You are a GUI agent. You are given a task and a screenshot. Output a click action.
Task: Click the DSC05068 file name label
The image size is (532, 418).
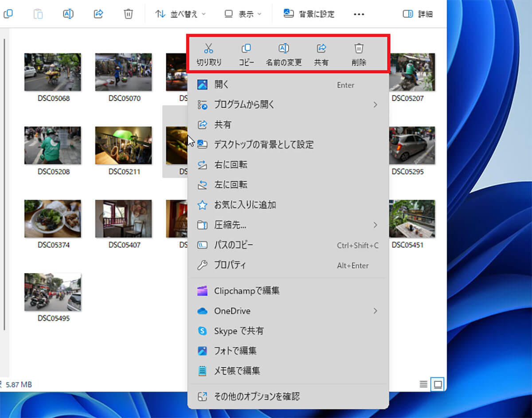point(53,98)
